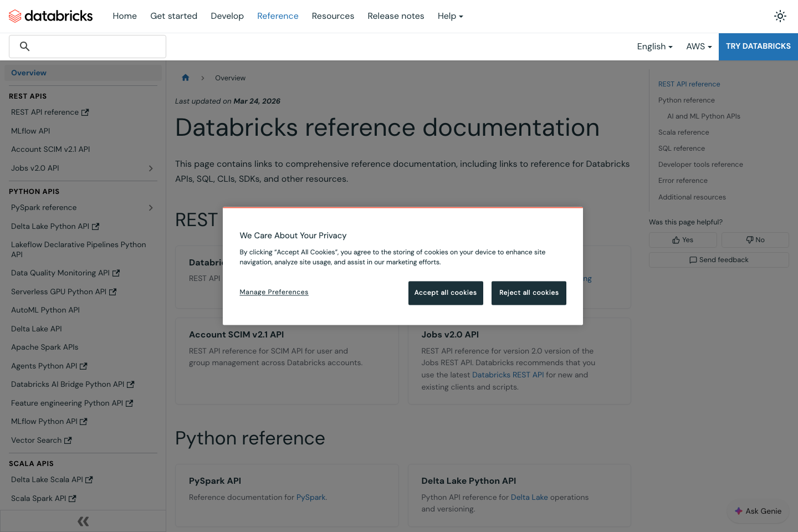Open the AWS cloud selector dropdown
Viewport: 798px width, 532px height.
(698, 47)
